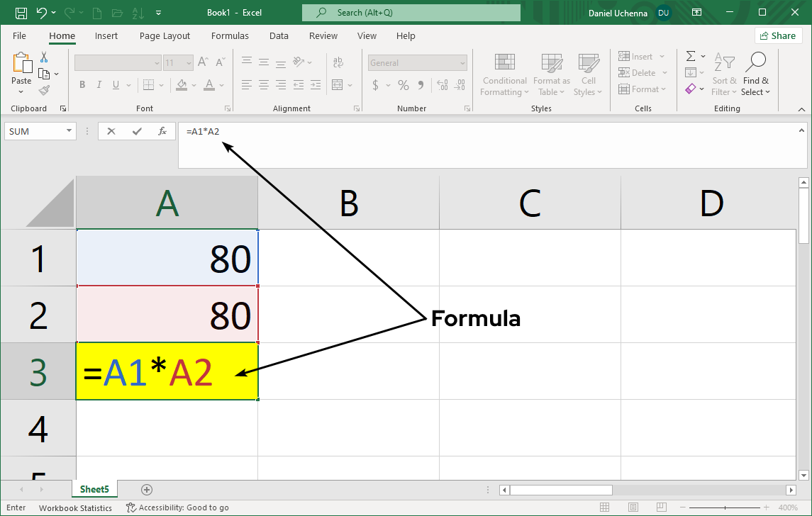
Task: Confirm formula with the checkmark icon
Action: coord(136,131)
